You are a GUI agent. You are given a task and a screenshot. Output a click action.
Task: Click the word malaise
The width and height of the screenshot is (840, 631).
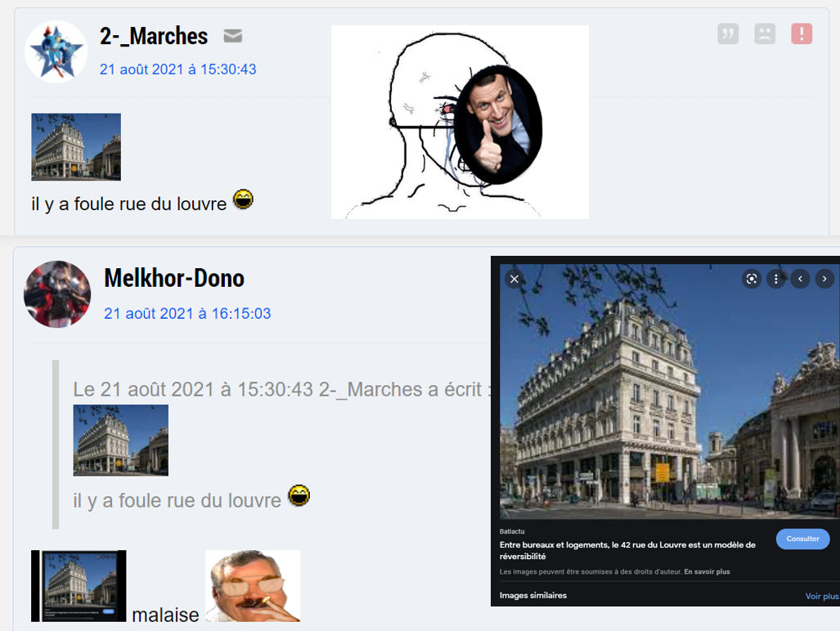point(165,615)
